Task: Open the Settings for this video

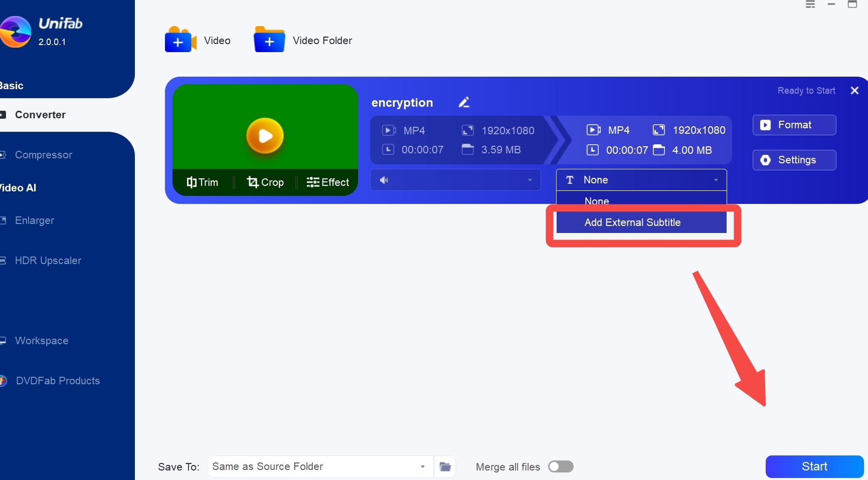Action: coord(794,160)
